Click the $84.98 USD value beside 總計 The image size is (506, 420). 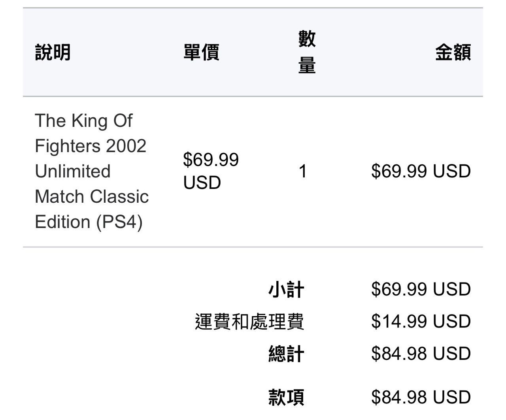(421, 353)
